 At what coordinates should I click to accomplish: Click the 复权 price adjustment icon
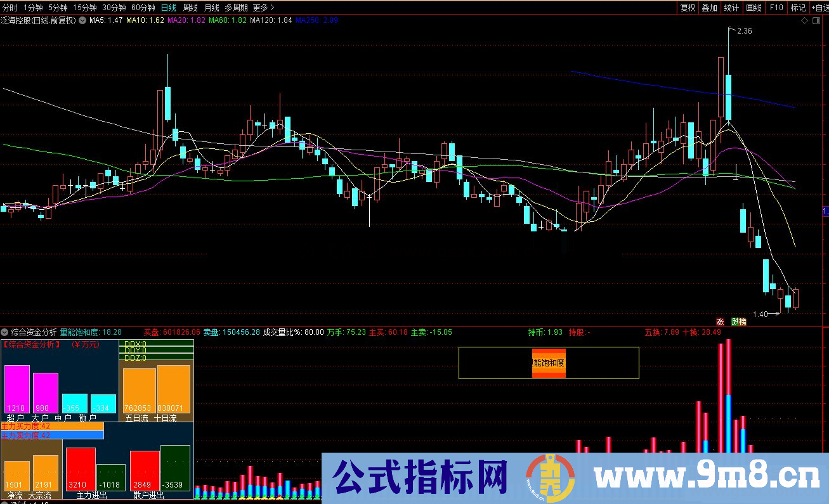tap(688, 7)
